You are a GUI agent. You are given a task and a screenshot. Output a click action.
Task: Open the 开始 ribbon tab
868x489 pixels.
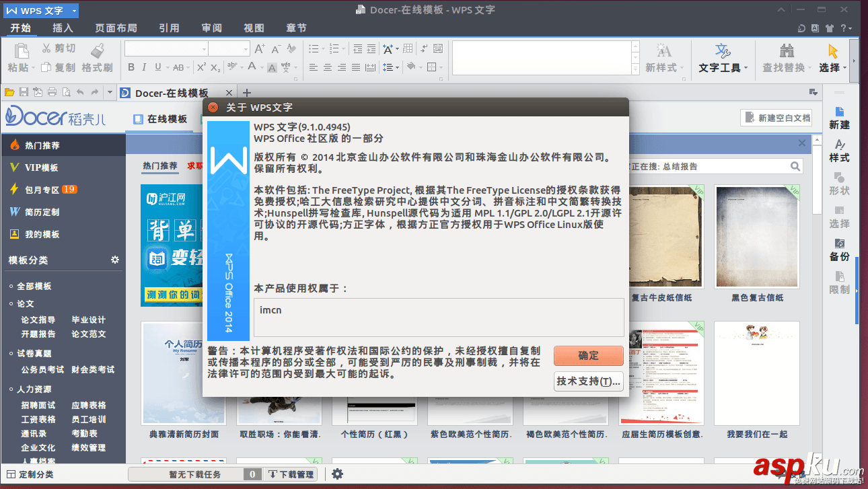point(20,28)
